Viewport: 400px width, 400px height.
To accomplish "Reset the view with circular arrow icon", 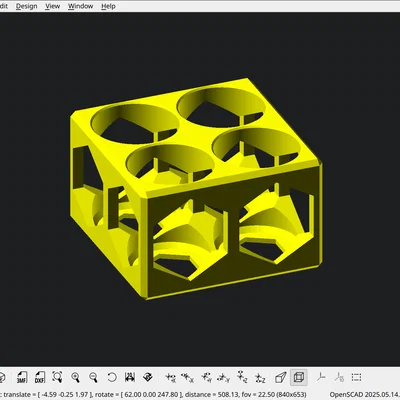I will coord(112,377).
